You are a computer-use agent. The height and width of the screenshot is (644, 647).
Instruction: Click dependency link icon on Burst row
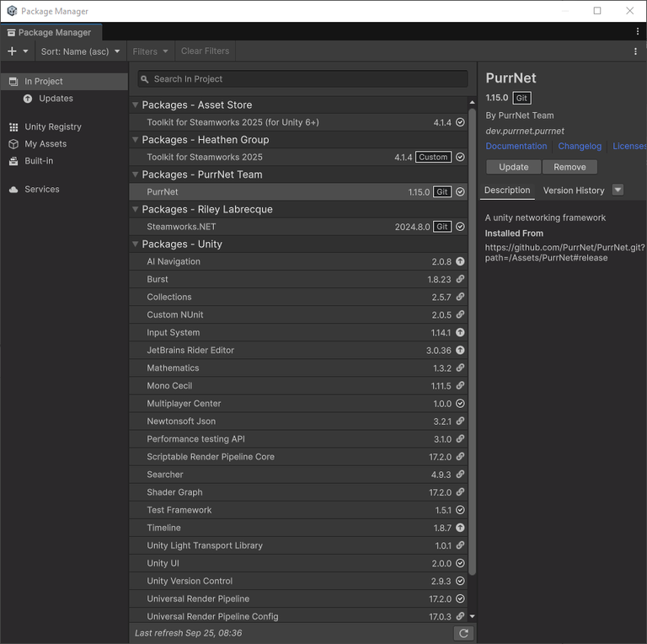[460, 279]
